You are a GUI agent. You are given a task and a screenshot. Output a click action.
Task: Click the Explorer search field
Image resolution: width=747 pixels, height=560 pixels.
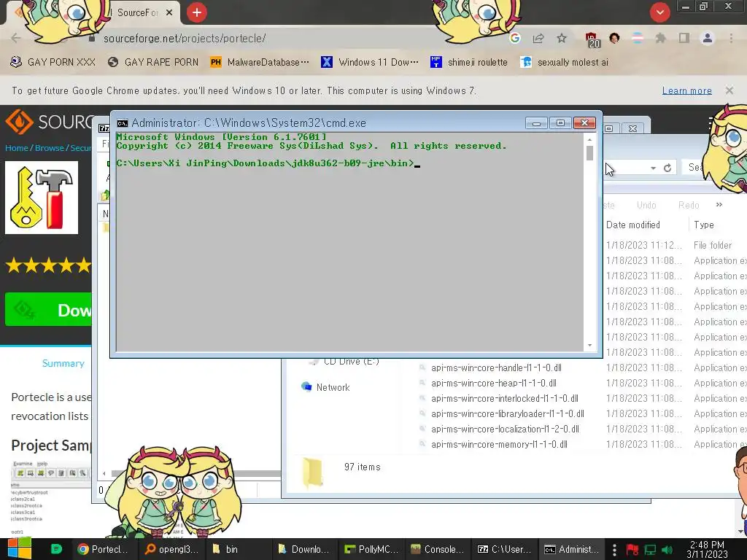694,167
